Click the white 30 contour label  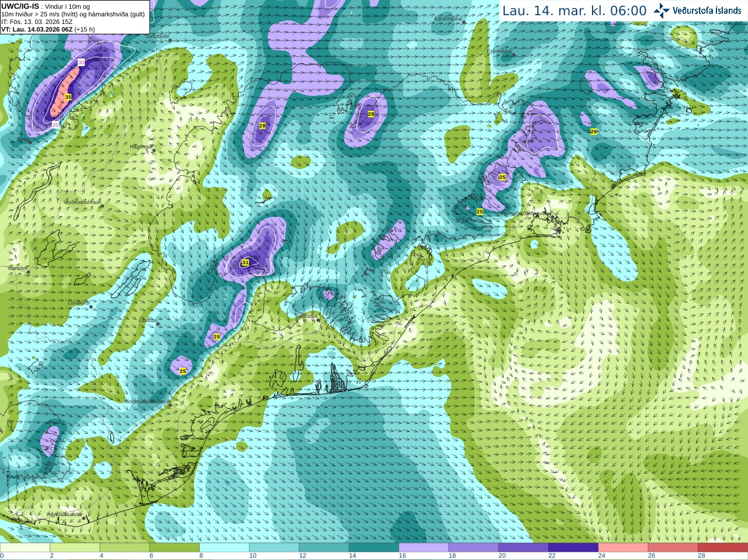[81, 62]
